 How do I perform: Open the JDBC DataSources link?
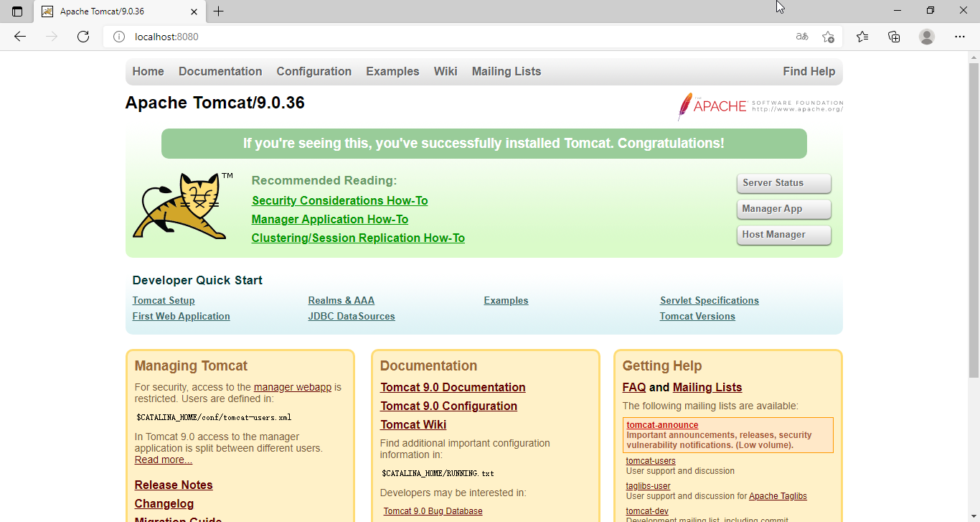coord(352,317)
